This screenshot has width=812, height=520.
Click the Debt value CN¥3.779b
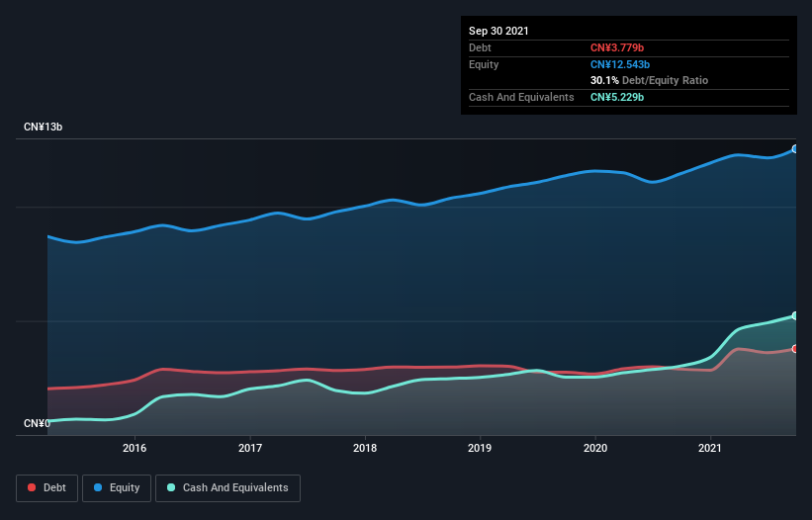tap(617, 47)
